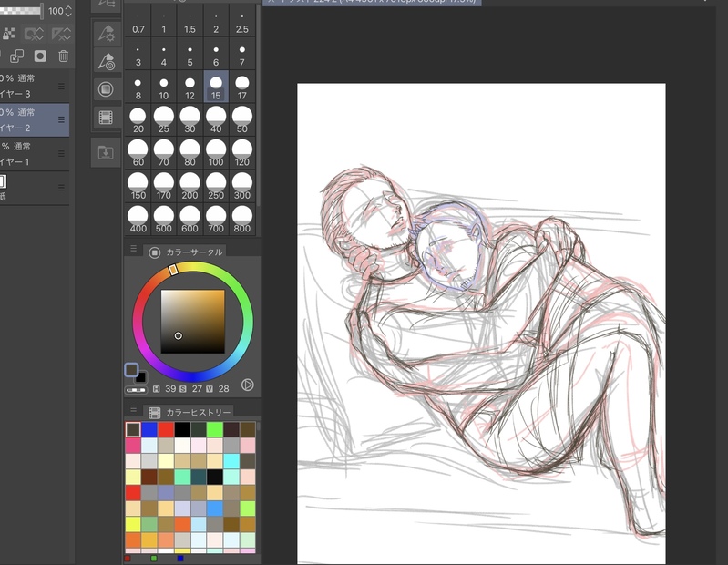The width and height of the screenshot is (728, 565).
Task: Pick the dark teal swatch in color history
Action: coord(199,477)
